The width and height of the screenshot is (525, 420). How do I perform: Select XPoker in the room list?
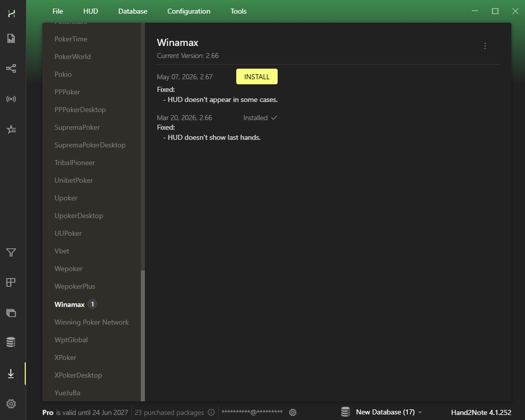[65, 358]
